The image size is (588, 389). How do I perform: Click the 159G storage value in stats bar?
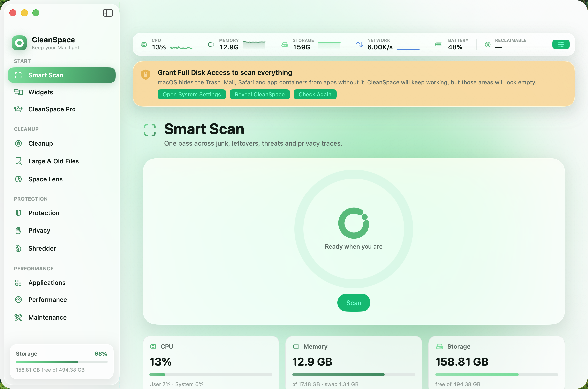coord(301,47)
